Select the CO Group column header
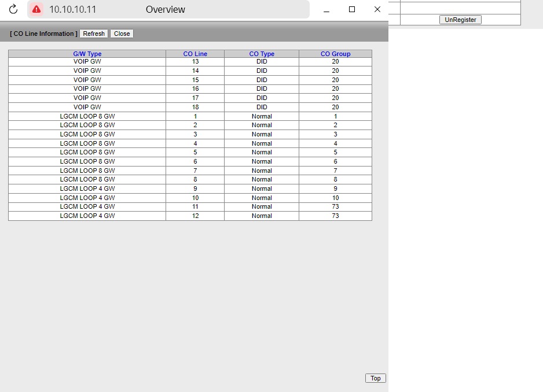 click(335, 54)
